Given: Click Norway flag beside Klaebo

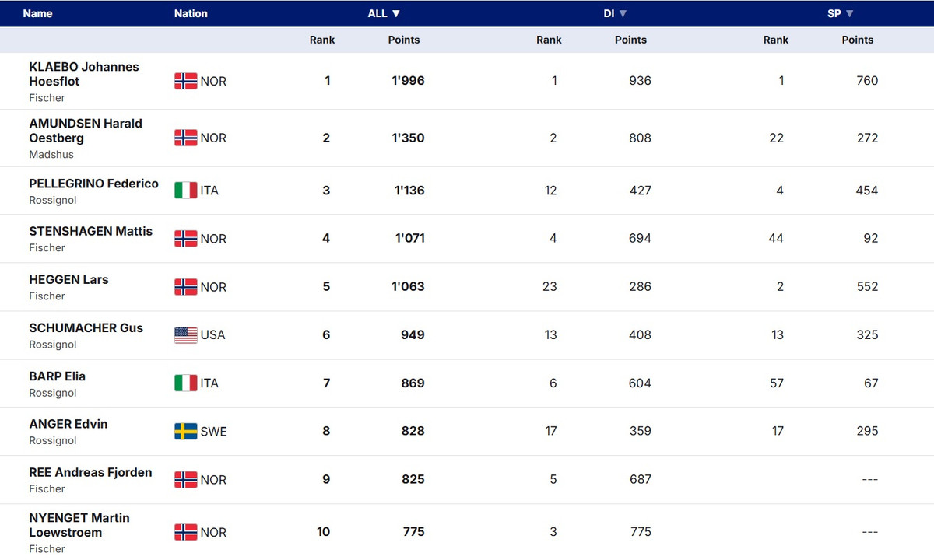Looking at the screenshot, I should point(185,81).
